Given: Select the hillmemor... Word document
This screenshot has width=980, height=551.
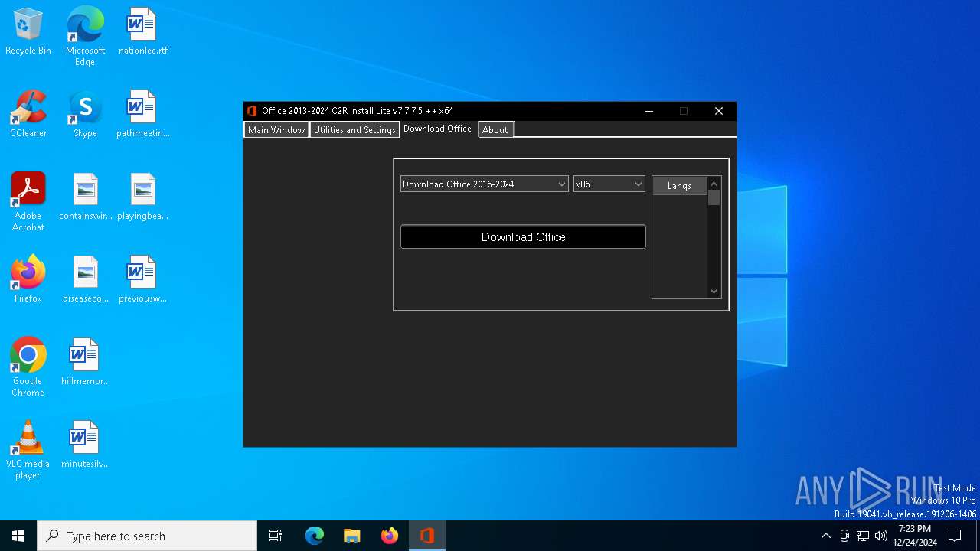Looking at the screenshot, I should tap(85, 362).
